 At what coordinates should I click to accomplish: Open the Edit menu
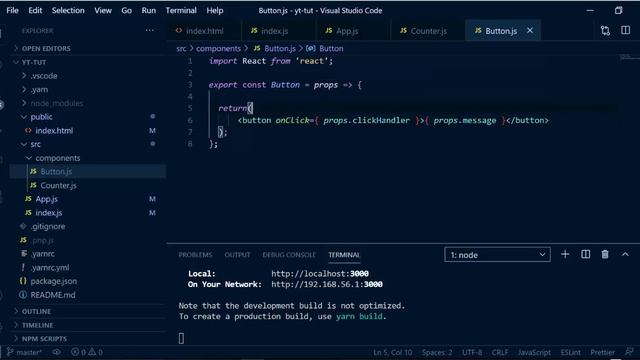(x=35, y=10)
